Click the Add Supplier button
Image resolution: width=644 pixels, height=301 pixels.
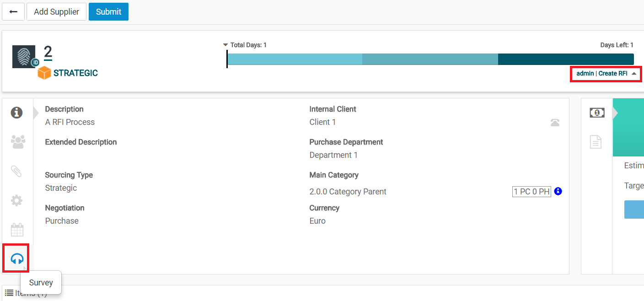(56, 12)
